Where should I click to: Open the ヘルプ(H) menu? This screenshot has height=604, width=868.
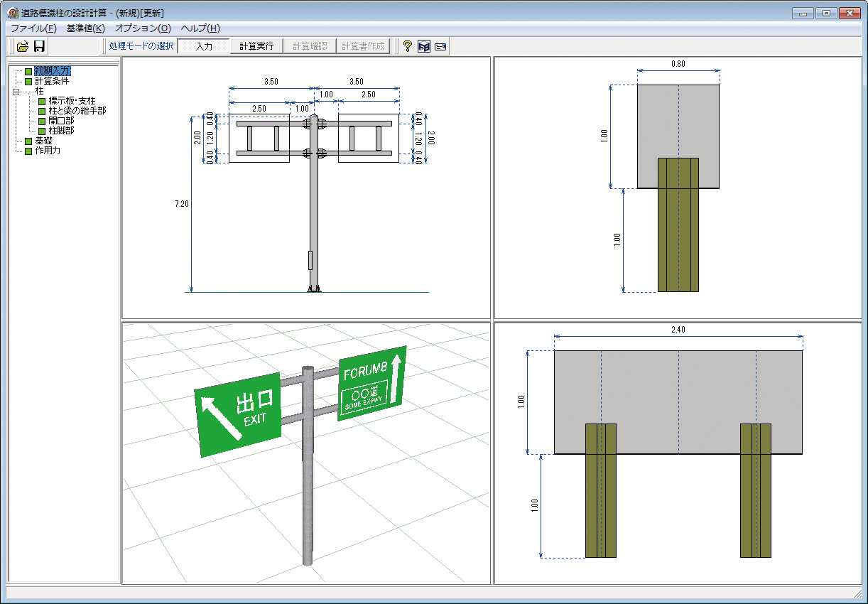click(200, 28)
